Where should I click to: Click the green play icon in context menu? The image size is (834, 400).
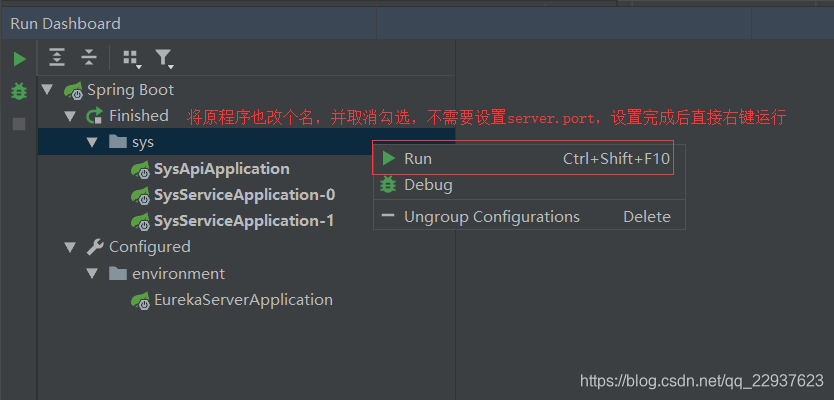click(x=389, y=159)
